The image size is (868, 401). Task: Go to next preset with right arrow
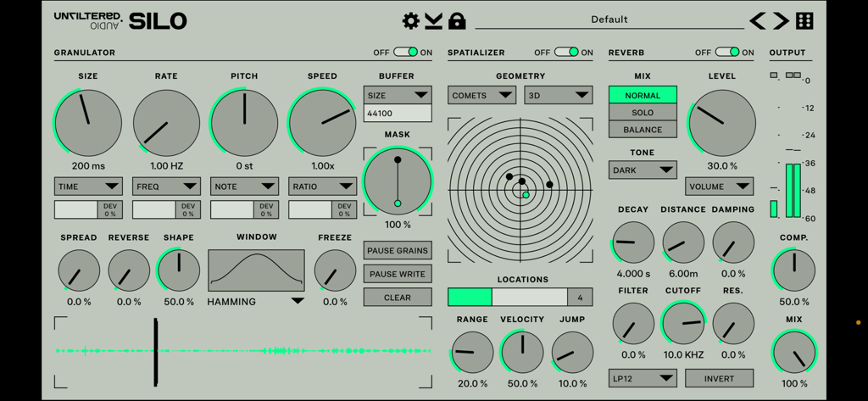point(781,21)
